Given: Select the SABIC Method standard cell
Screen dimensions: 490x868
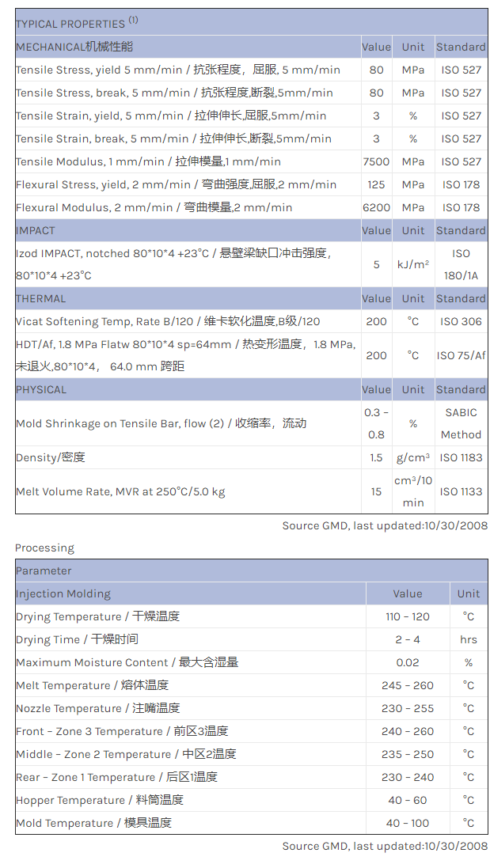Looking at the screenshot, I should click(462, 423).
